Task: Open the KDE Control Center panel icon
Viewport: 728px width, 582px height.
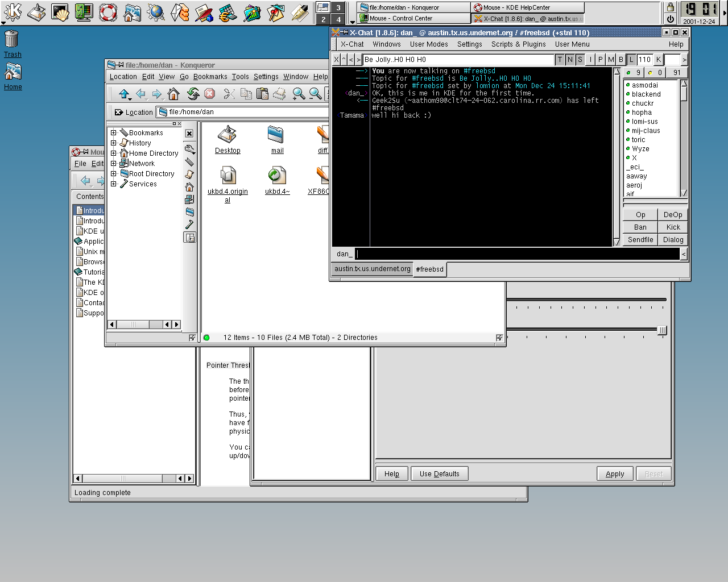Action: (x=84, y=12)
